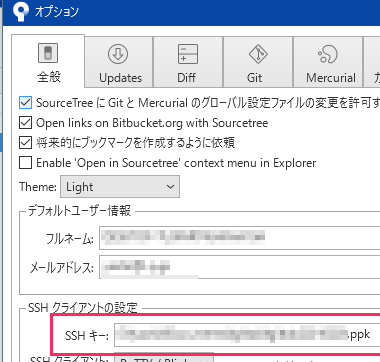Switch to the Diff tab label
The height and width of the screenshot is (362, 380).
point(186,78)
